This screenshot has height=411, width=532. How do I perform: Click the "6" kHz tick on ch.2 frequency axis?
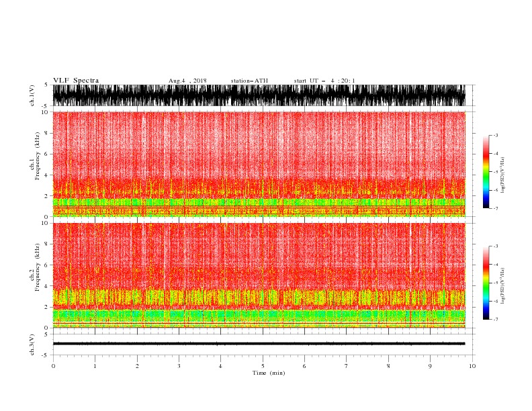46,265
